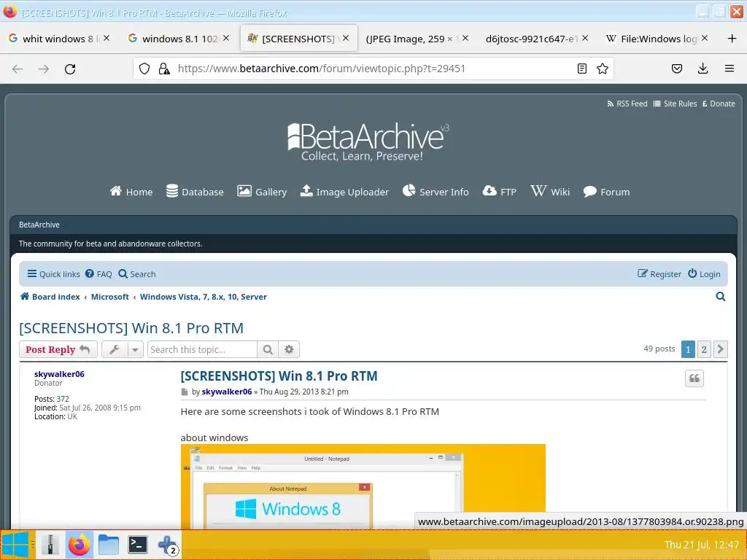Viewport: 747px width, 560px height.
Task: Go to Home in site navigation
Action: click(131, 192)
